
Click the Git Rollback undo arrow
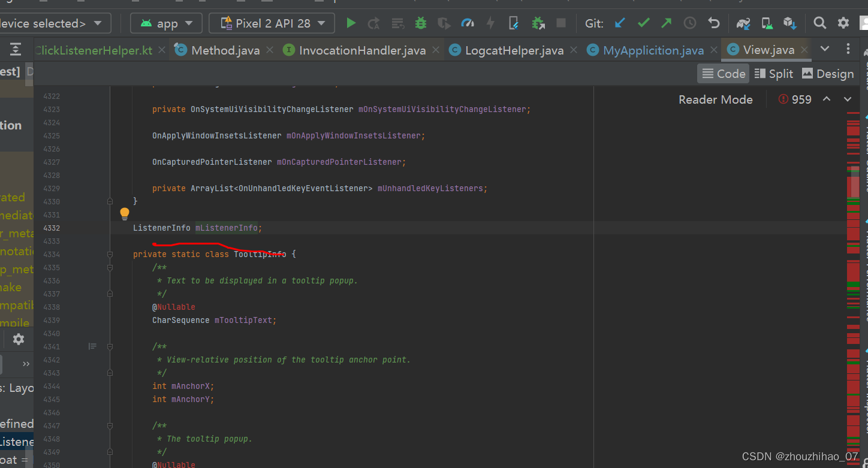coord(713,23)
